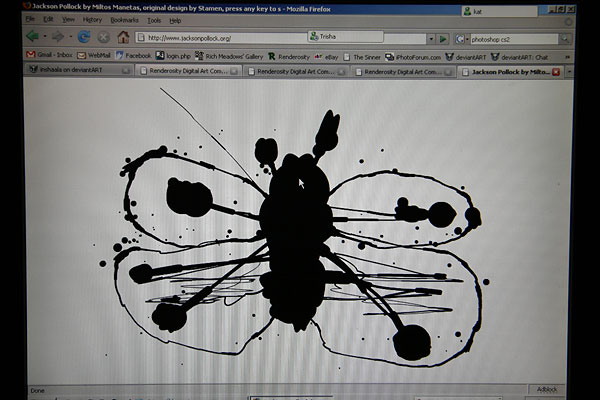This screenshot has width=600, height=400.
Task: Open the Bookmarks menu
Action: tap(124, 20)
